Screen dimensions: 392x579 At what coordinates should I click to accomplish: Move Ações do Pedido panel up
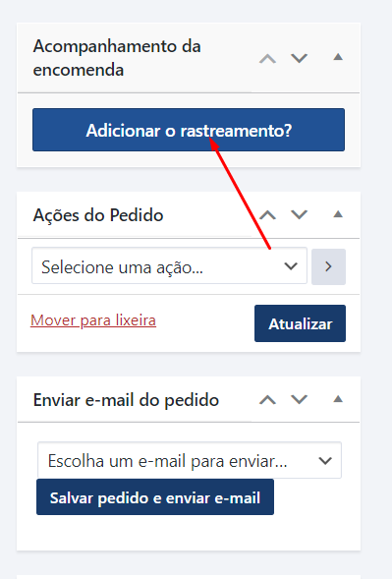click(267, 214)
